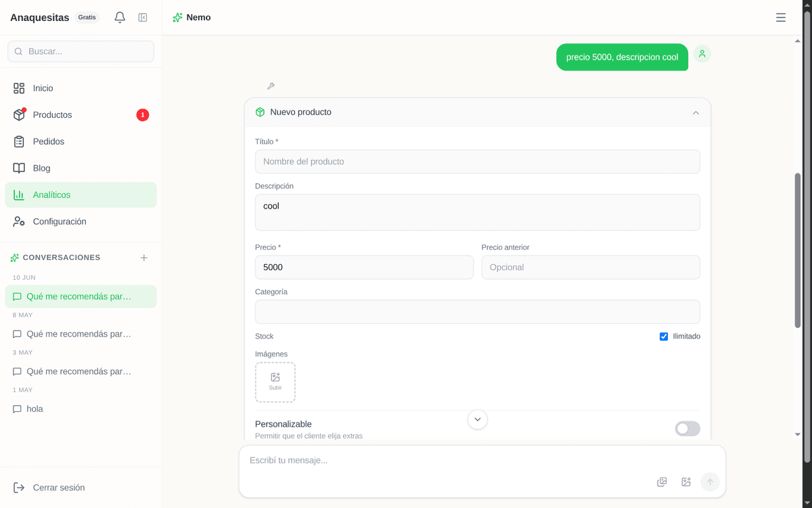
Task: Open Analíticos section
Action: 81,195
